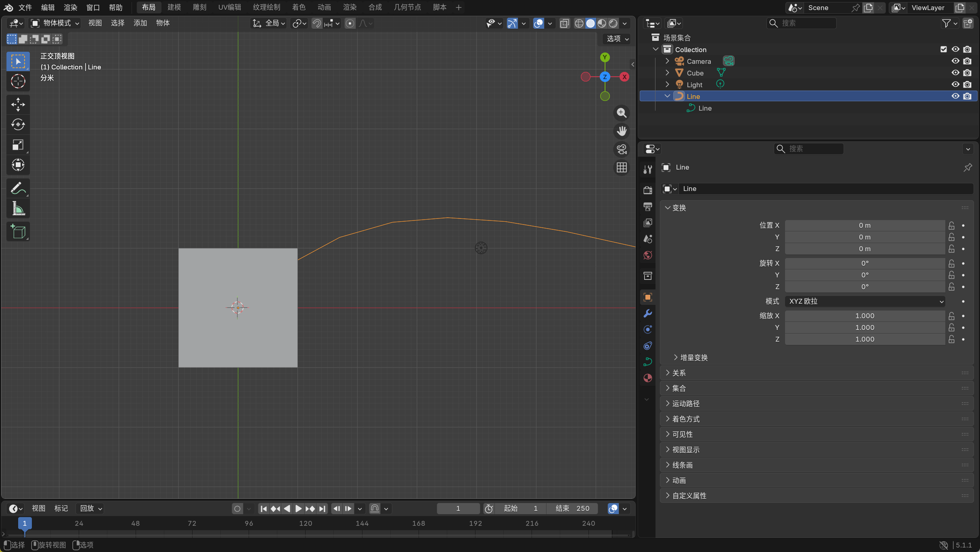The image size is (980, 552).
Task: Open the 文件 menu
Action: pos(25,7)
